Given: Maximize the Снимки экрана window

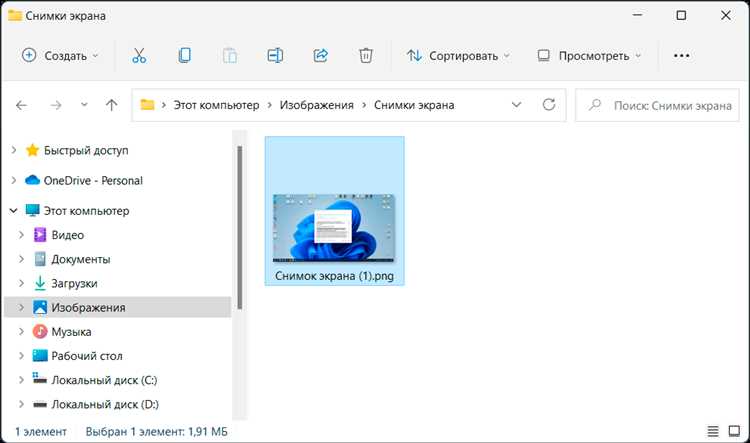Looking at the screenshot, I should tap(682, 15).
